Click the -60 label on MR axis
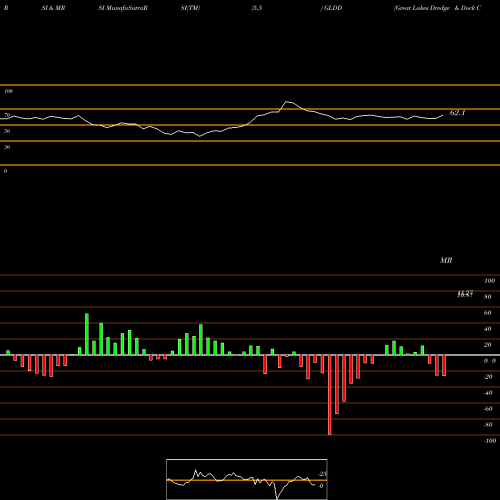The height and width of the screenshot is (500, 500). pos(488,409)
